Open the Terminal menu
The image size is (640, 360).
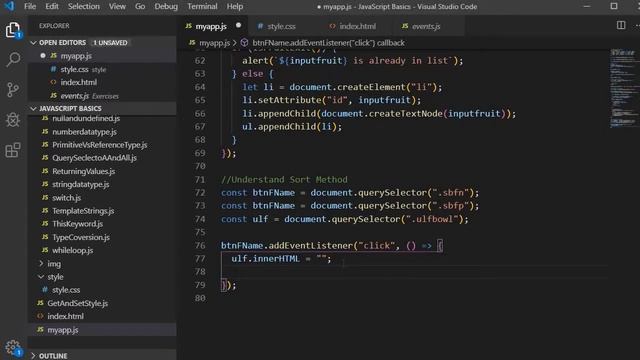pyautogui.click(x=202, y=6)
